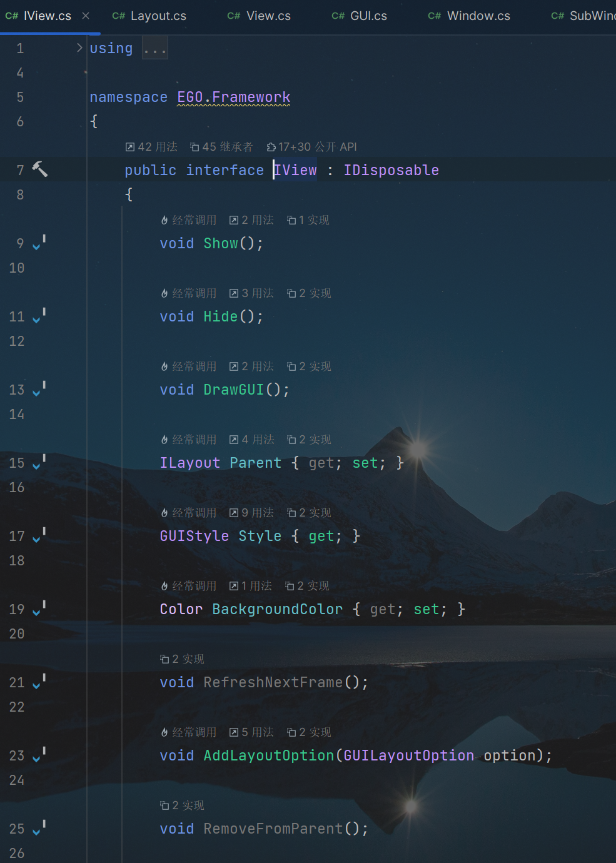The width and height of the screenshot is (616, 863).
Task: Click the 2 实现 lens above RefreshNextFrame()
Action: 182,659
